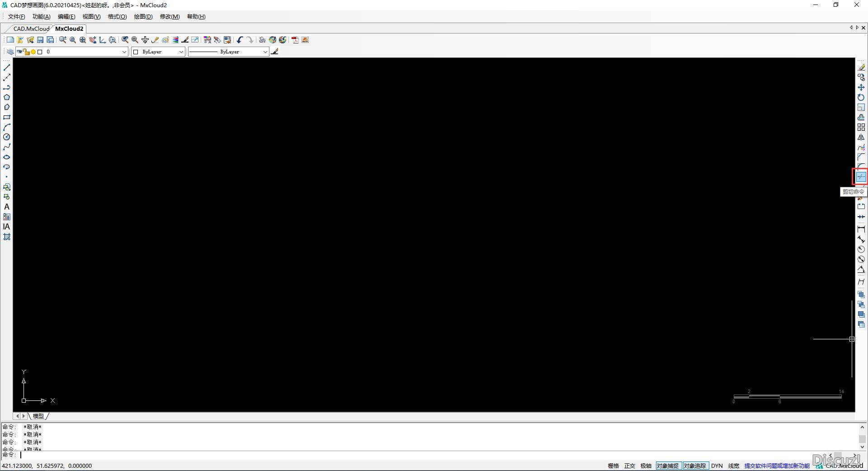Image resolution: width=868 pixels, height=471 pixels.
Task: Click the Undo arrow icon
Action: pos(240,40)
